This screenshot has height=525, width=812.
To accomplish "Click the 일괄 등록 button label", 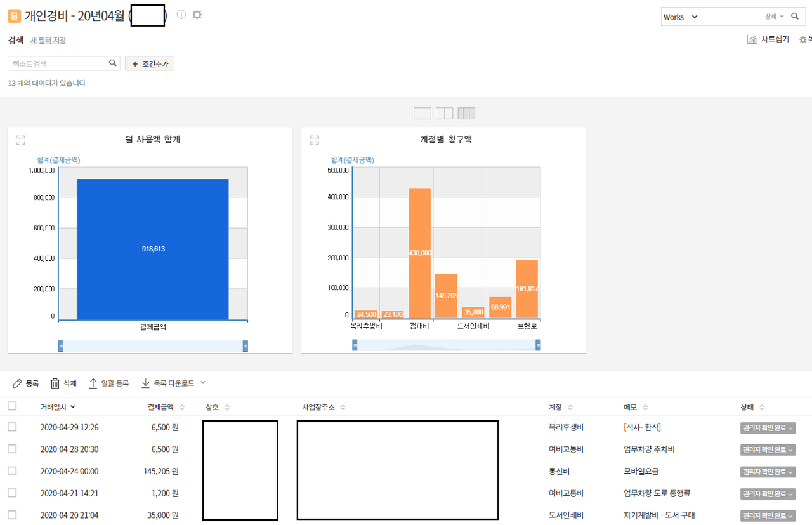I will click(115, 383).
